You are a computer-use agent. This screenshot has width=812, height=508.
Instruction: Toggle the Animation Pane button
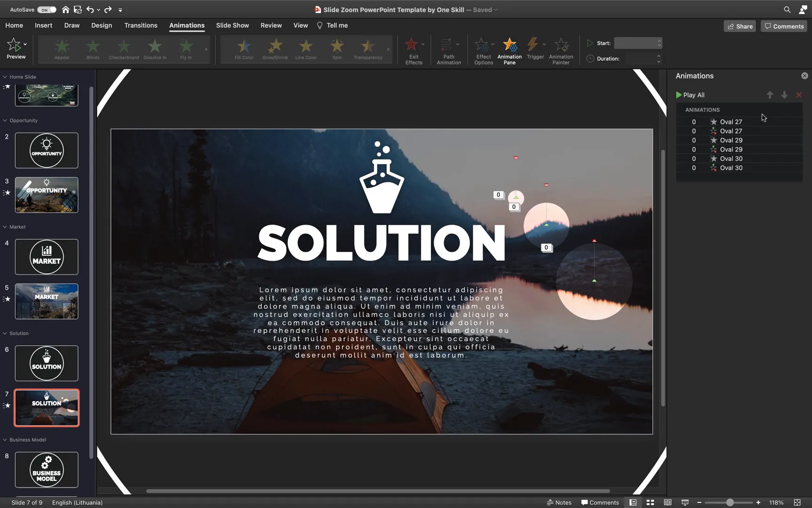pyautogui.click(x=509, y=51)
